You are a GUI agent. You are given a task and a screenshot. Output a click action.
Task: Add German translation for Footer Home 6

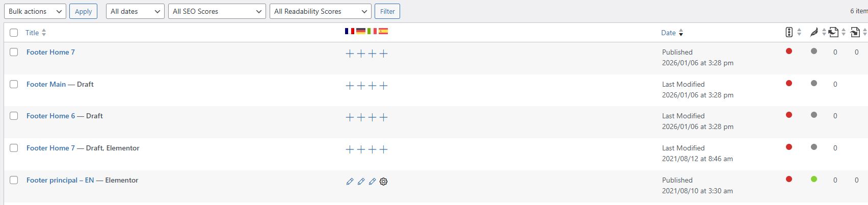pyautogui.click(x=361, y=117)
